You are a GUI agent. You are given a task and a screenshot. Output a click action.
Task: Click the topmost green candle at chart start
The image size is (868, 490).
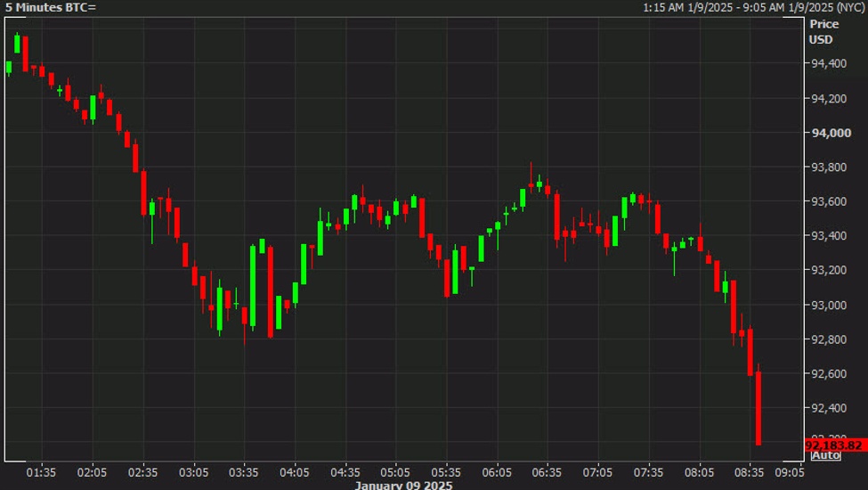(17, 43)
